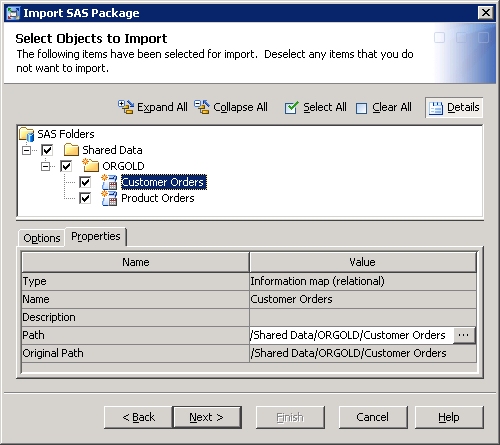
Task: Click the Expand All tree icon
Action: pyautogui.click(x=126, y=107)
